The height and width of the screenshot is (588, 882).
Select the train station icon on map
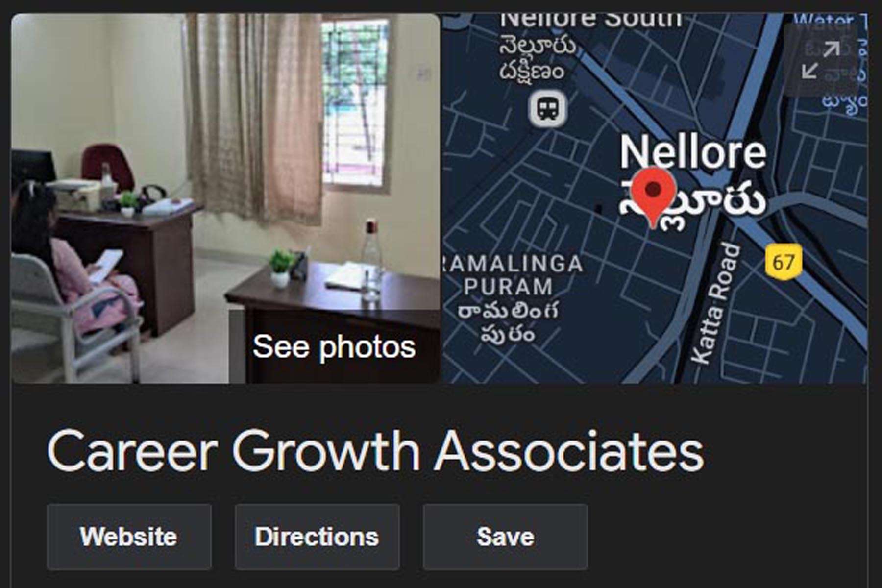pyautogui.click(x=547, y=108)
